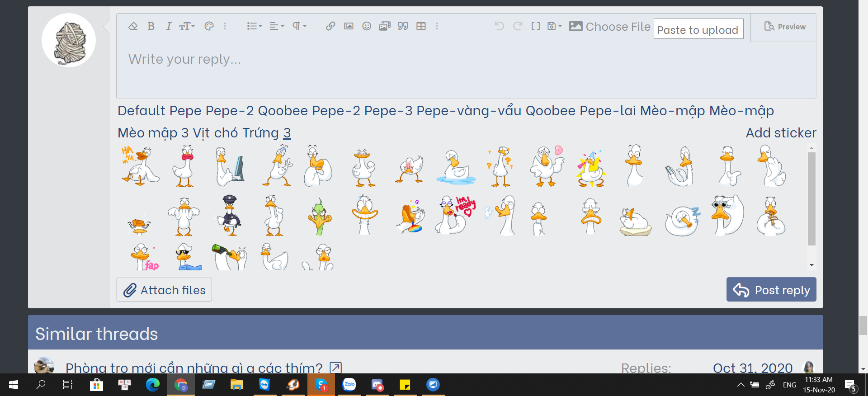This screenshot has width=868, height=396.
Task: Expand more options beside the text color icon
Action: tap(225, 26)
